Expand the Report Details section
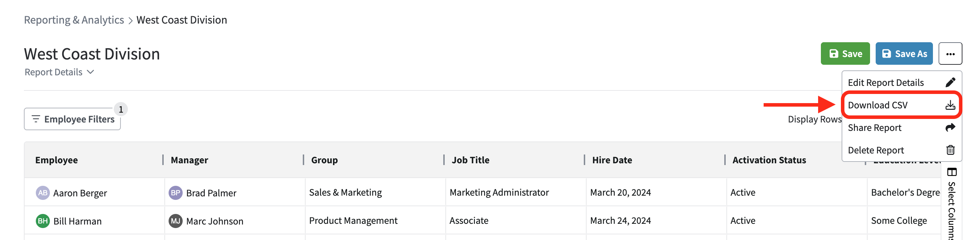This screenshot has width=980, height=240. [59, 72]
